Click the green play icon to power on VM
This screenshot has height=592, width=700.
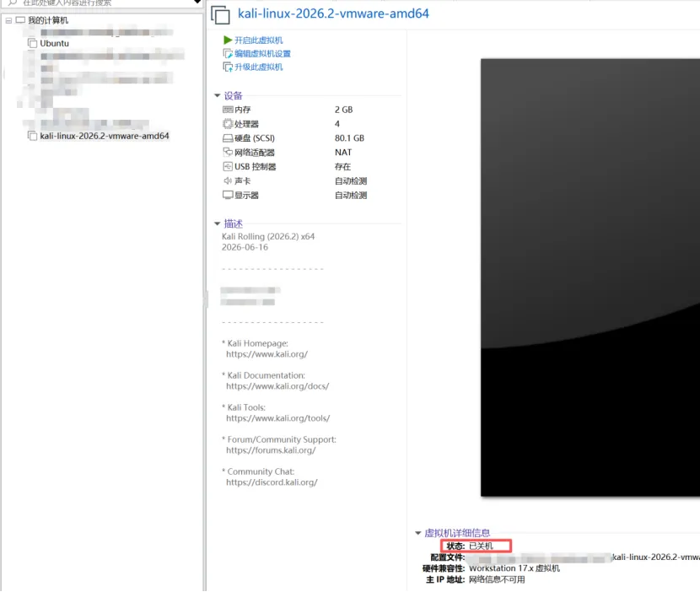[227, 40]
